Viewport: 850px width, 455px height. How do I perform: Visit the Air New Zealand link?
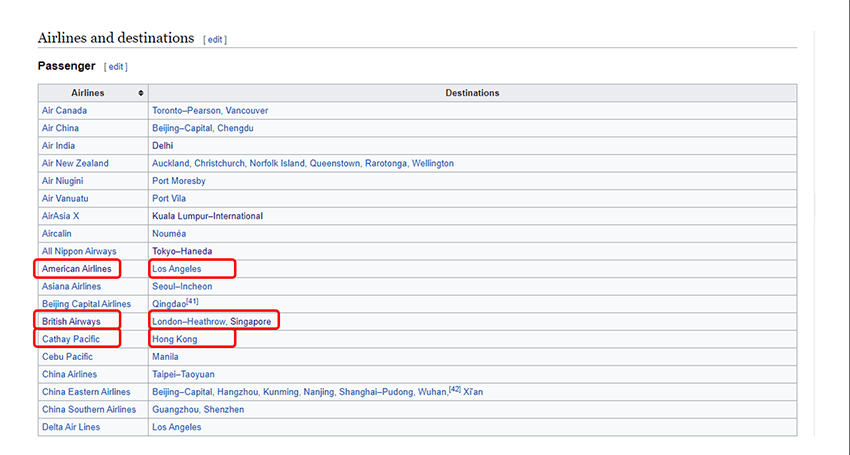tap(75, 163)
